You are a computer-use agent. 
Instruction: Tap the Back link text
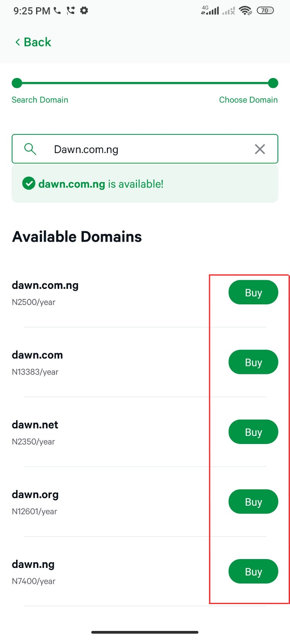[x=37, y=42]
